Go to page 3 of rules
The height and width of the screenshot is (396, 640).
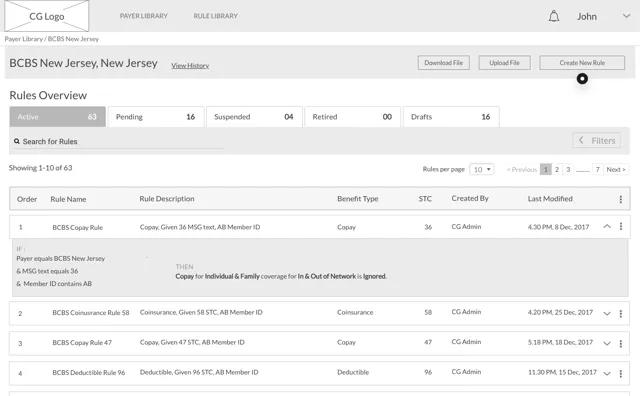[568, 169]
